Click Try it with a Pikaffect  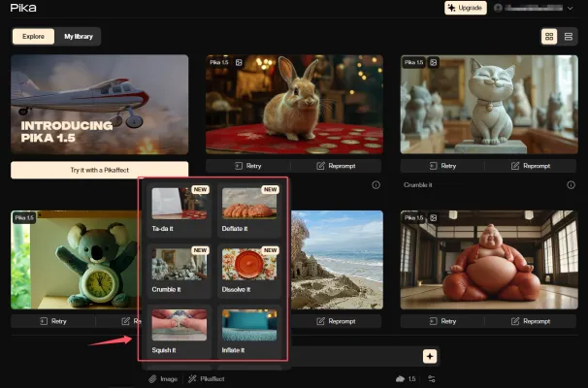pos(100,170)
